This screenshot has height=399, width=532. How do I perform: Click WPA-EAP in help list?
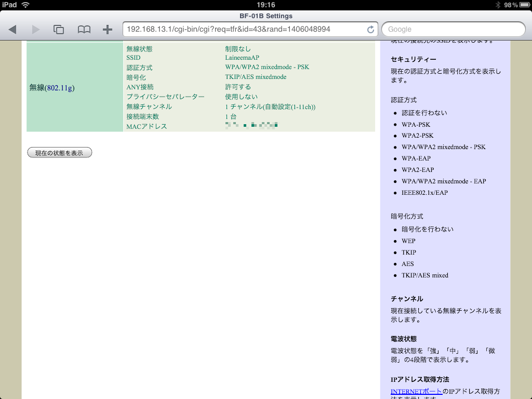[416, 158]
